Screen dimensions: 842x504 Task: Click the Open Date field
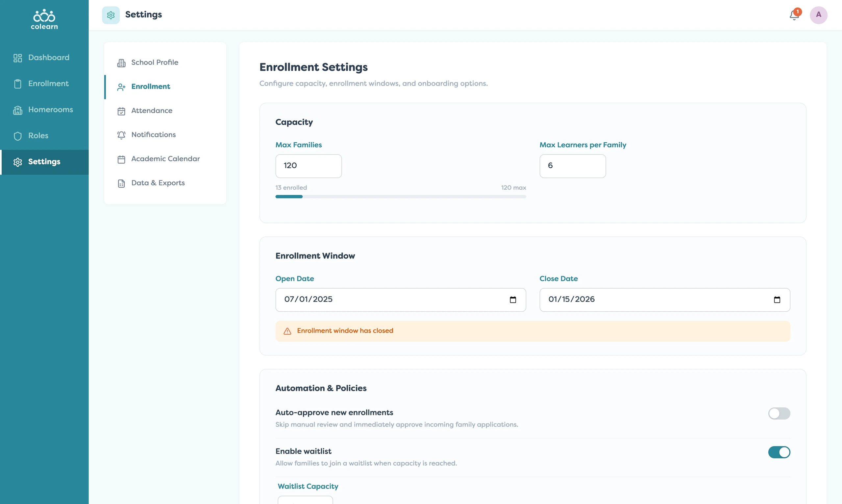pyautogui.click(x=401, y=300)
